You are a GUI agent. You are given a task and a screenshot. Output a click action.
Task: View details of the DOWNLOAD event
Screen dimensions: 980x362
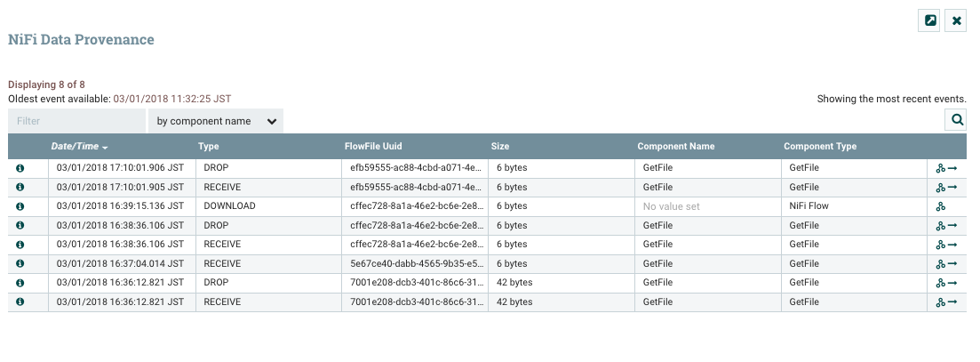20,206
